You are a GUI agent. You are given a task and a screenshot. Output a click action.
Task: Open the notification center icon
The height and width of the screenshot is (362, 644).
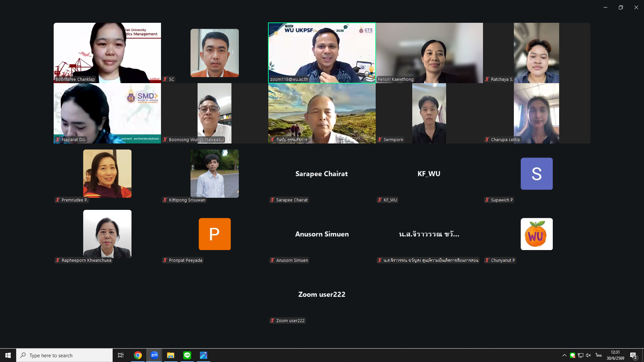click(x=633, y=355)
